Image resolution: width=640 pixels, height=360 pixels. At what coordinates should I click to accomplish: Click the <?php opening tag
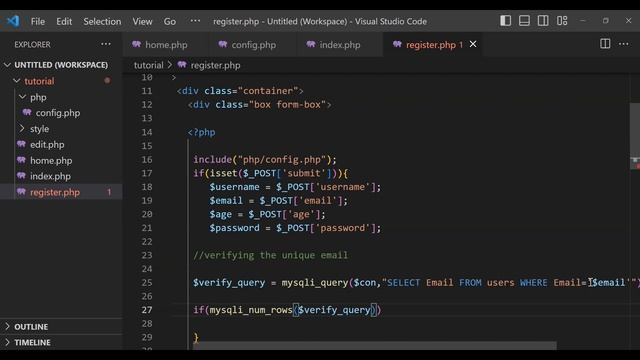pyautogui.click(x=202, y=132)
